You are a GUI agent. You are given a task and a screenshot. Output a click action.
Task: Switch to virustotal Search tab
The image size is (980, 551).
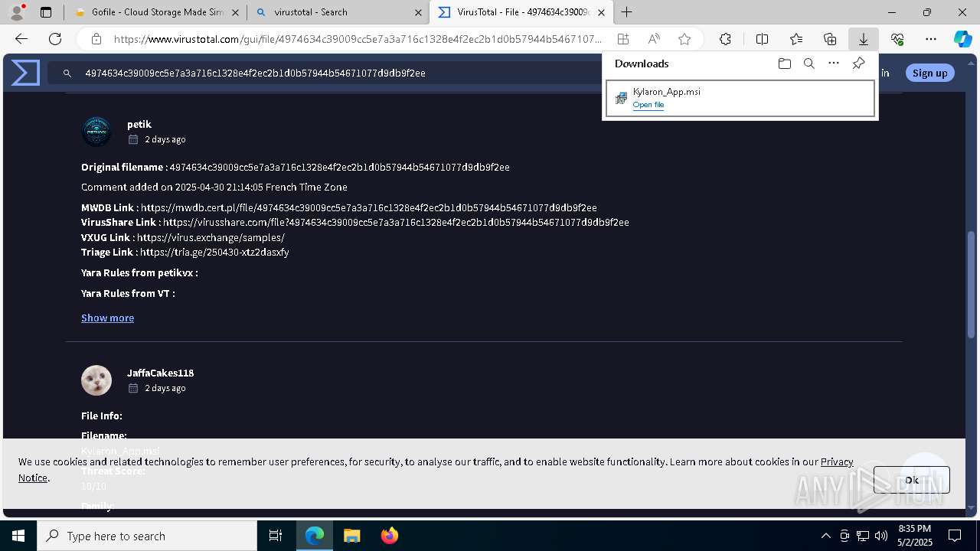[338, 12]
